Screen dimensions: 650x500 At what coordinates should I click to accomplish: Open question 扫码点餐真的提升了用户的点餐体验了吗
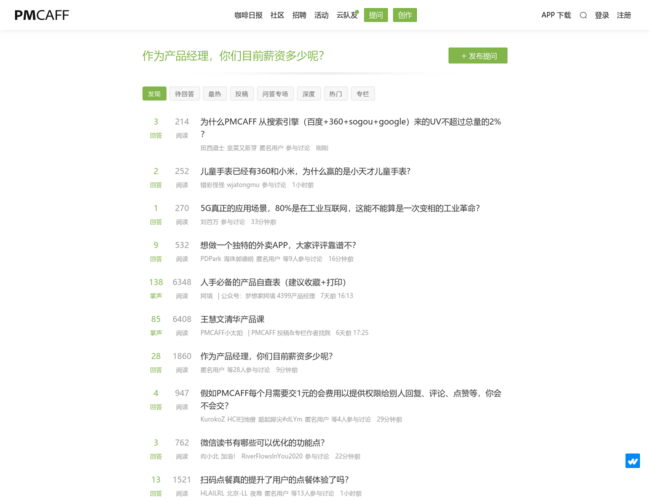pyautogui.click(x=274, y=480)
